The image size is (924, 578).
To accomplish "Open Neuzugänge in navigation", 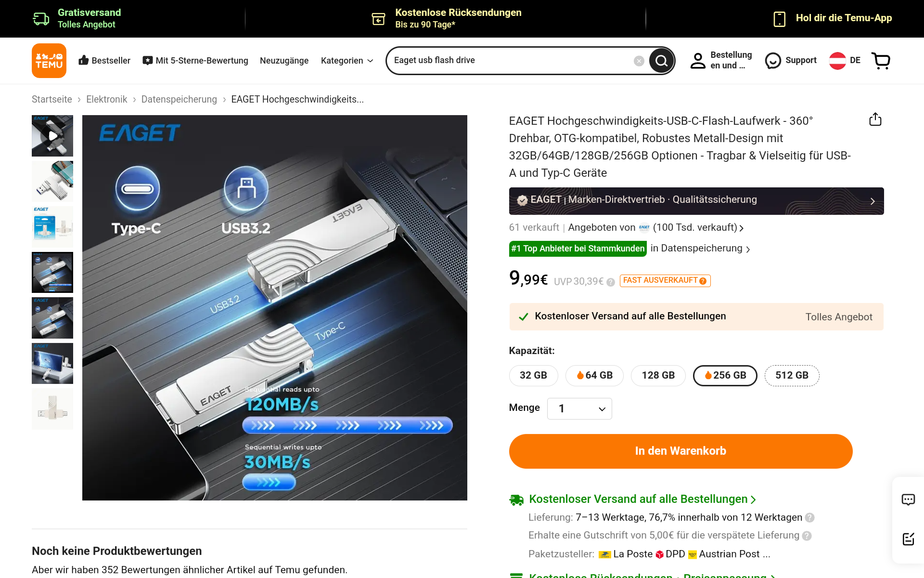I will point(284,61).
